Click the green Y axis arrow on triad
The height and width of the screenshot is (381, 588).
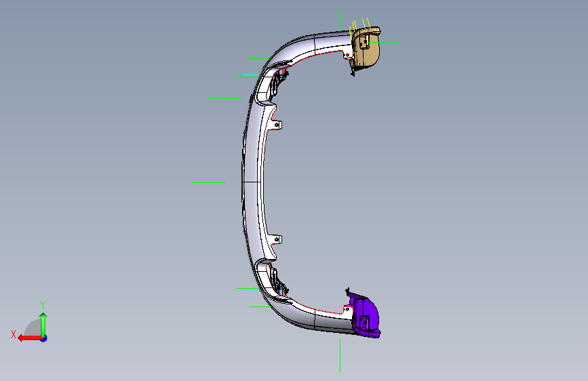(x=43, y=325)
